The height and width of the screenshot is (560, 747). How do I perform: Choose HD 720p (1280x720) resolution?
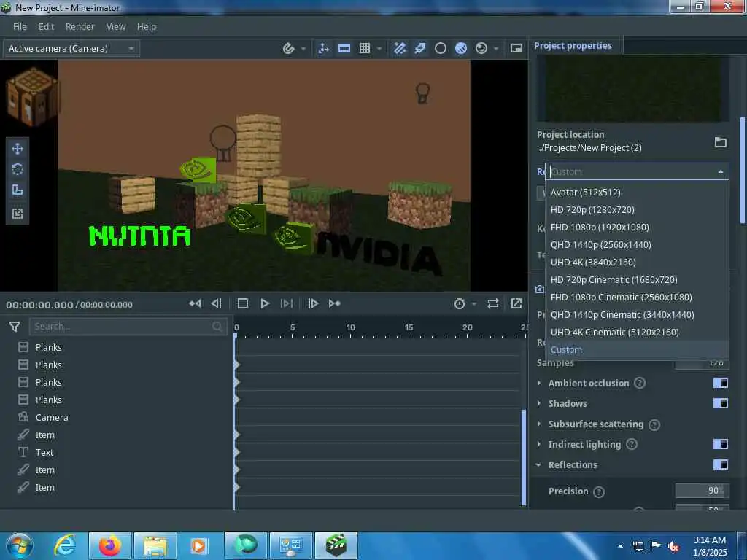click(637, 210)
